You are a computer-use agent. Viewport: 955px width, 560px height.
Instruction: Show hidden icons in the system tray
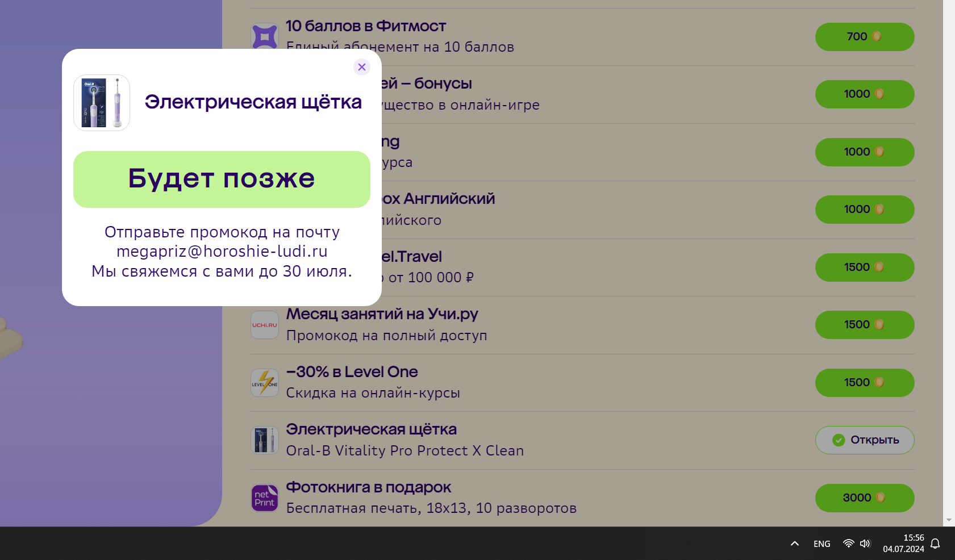pos(795,544)
